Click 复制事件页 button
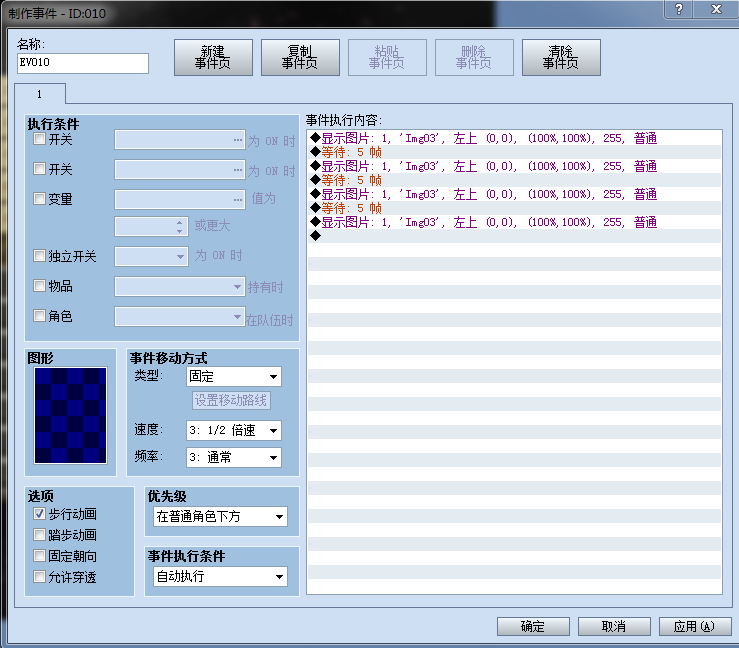Viewport: 739px width, 648px height. tap(300, 57)
